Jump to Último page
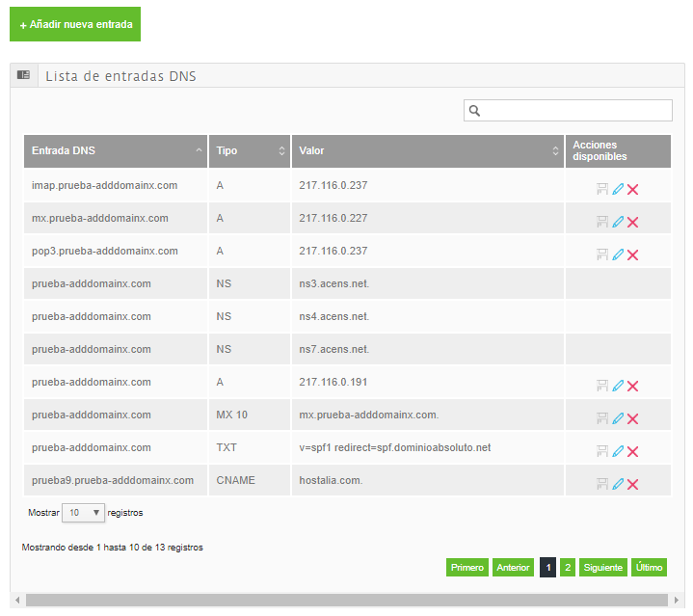The width and height of the screenshot is (693, 616). click(649, 568)
